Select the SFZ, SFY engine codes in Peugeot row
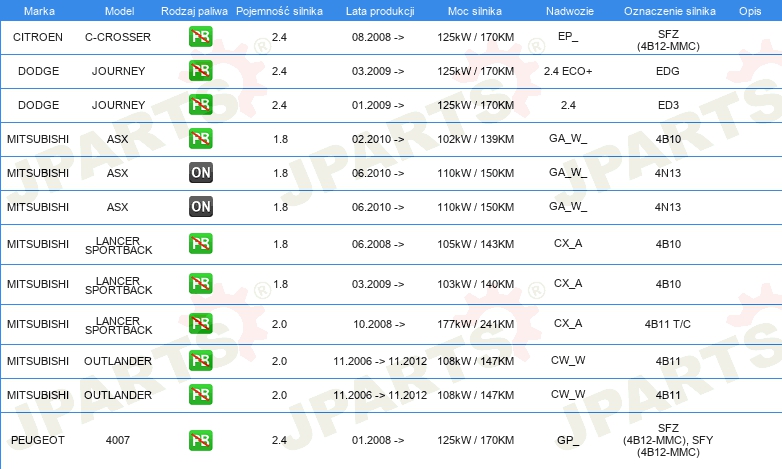 coord(668,440)
